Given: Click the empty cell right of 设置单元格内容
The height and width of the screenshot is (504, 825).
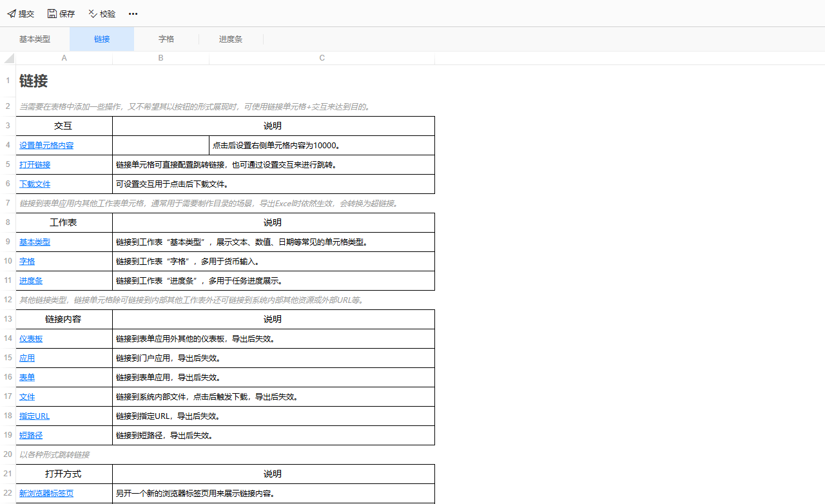Looking at the screenshot, I should [160, 146].
